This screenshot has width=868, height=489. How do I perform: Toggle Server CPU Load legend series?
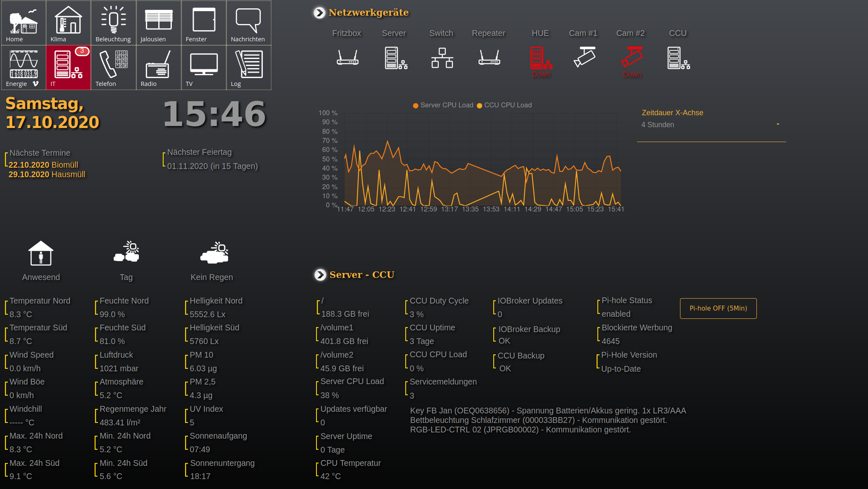[443, 105]
